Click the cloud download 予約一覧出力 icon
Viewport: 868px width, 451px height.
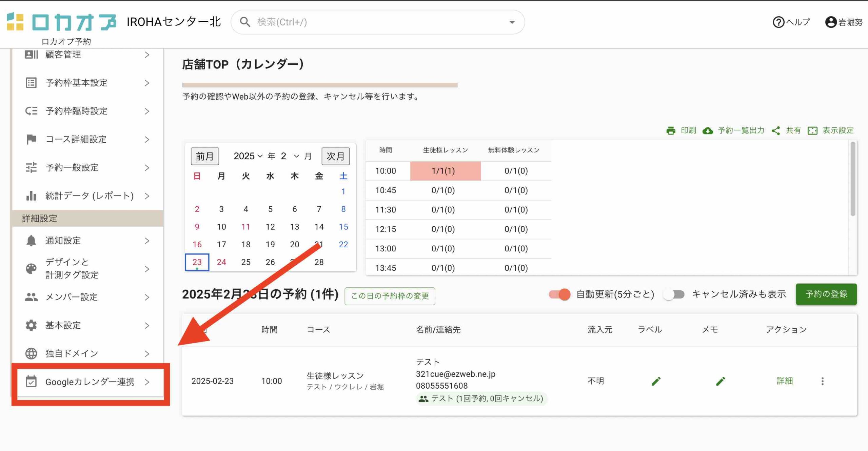click(708, 130)
